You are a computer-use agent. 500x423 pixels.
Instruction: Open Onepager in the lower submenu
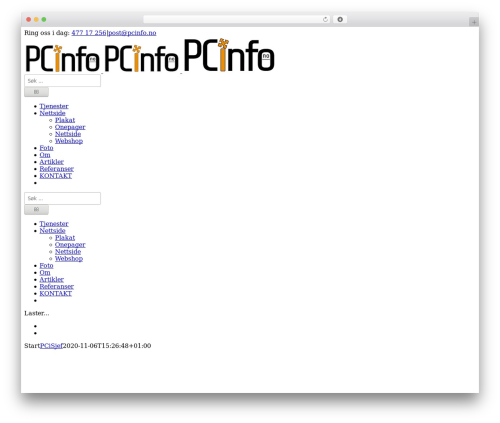coord(70,245)
